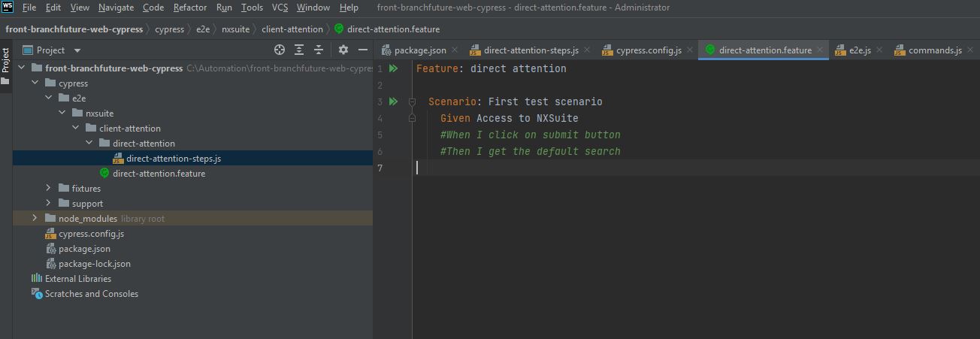
Task: Run the Feature using line 1 gutter icon
Action: [x=393, y=68]
